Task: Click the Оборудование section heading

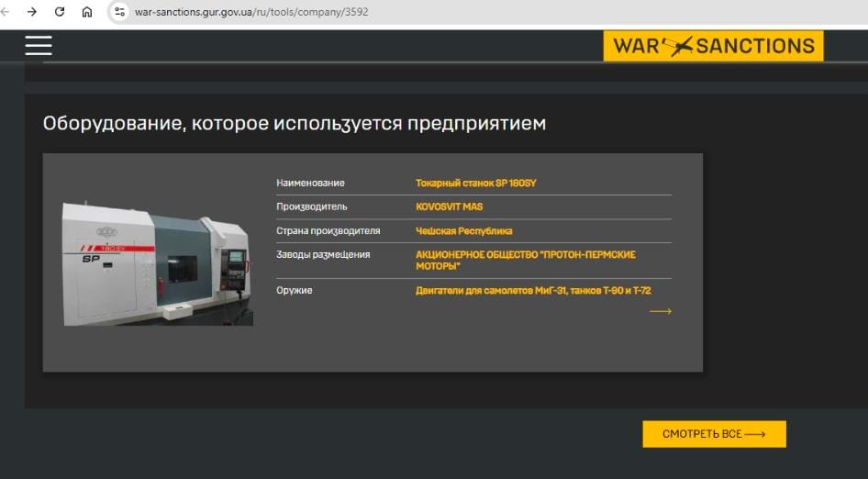Action: [x=294, y=123]
